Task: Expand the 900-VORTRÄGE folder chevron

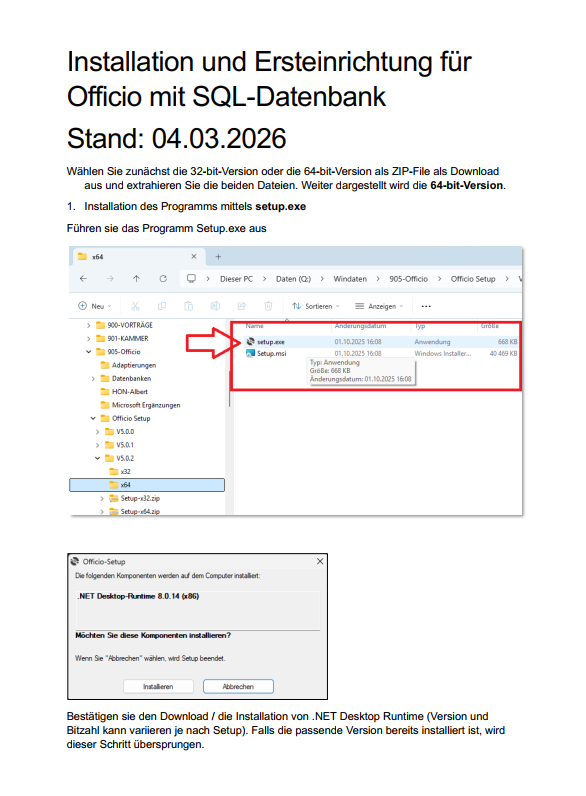Action: 88,325
